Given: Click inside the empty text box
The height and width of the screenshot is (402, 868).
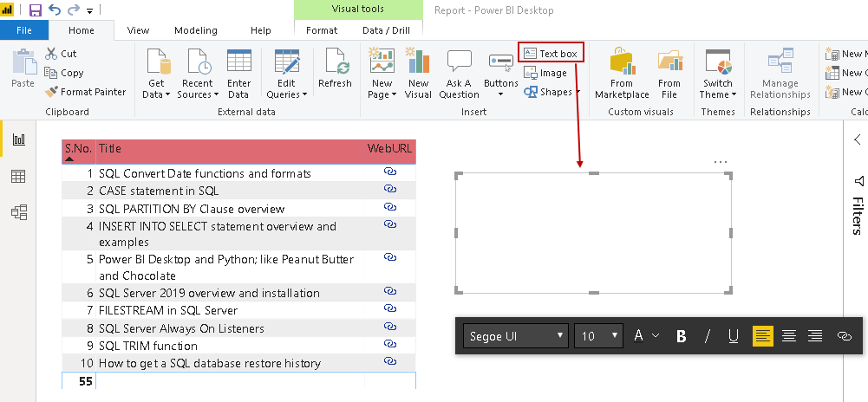Looking at the screenshot, I should (x=593, y=233).
